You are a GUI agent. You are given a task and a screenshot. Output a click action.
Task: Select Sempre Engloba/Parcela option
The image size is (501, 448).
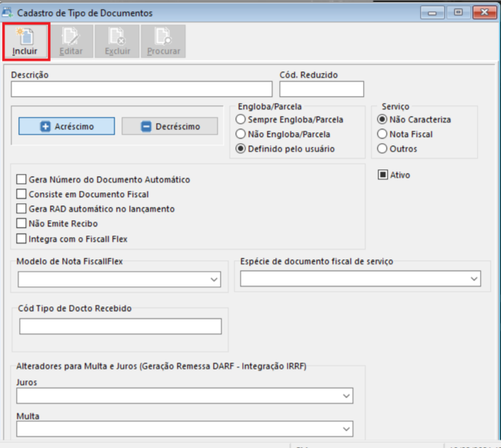pos(289,119)
